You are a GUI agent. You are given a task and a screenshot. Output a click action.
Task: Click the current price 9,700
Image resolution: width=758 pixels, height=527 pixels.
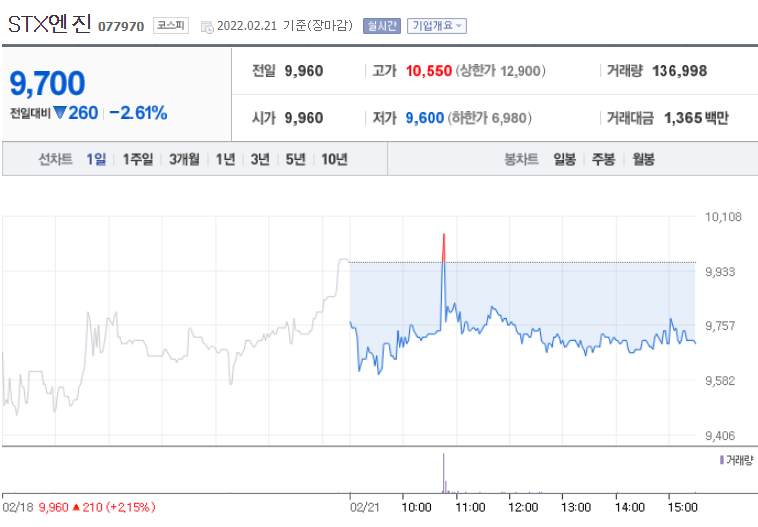click(47, 83)
